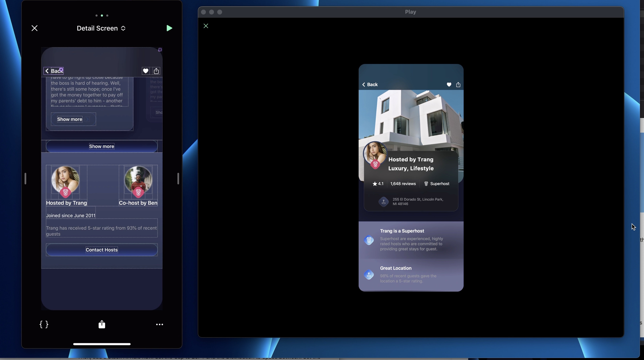Click share icon in editor canvas header
The image size is (644, 360).
pos(156,71)
